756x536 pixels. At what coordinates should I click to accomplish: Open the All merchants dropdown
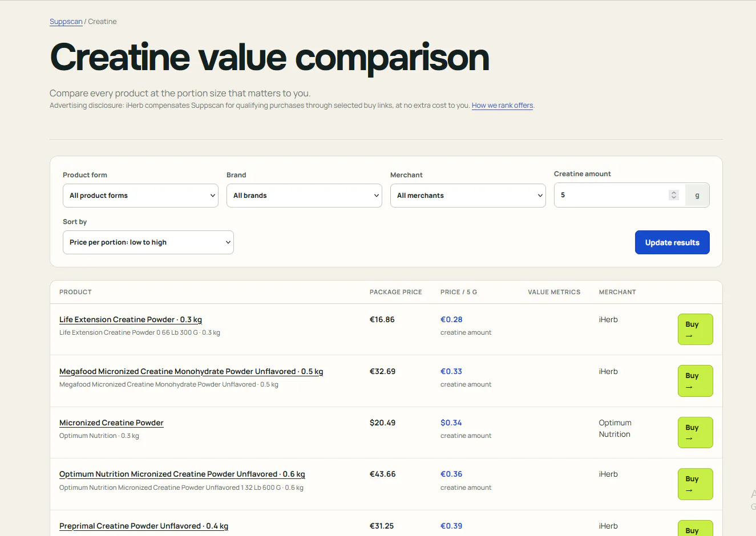click(468, 196)
